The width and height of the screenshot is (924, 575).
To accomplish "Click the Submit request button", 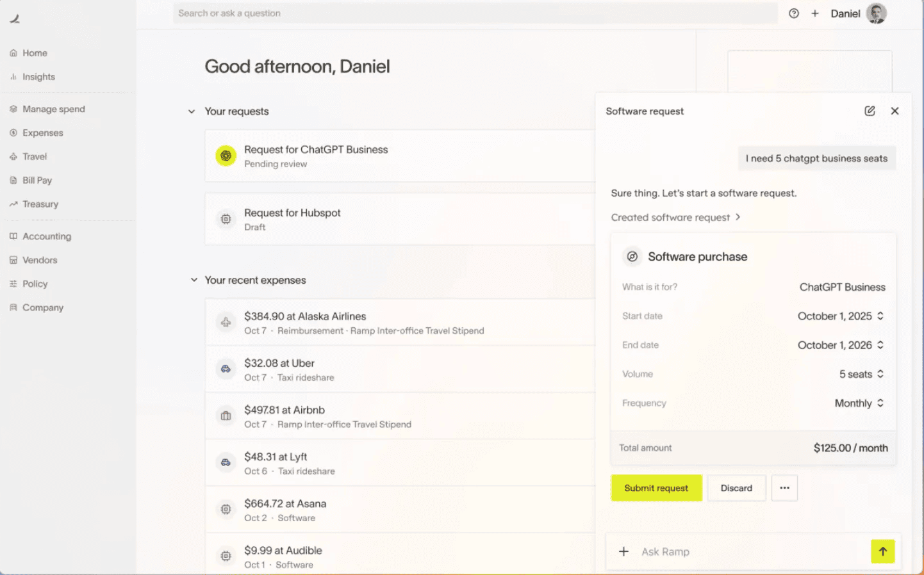I will [656, 488].
